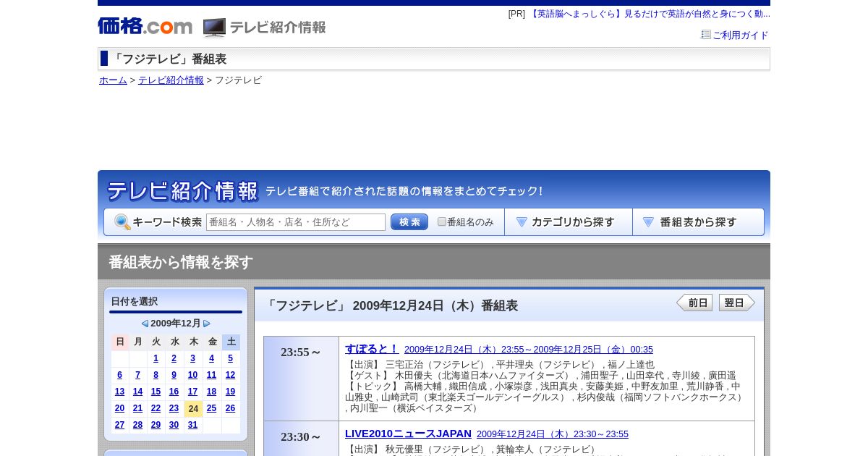868x456 pixels.
Task: Click the 検索 search button
Action: coord(409,222)
